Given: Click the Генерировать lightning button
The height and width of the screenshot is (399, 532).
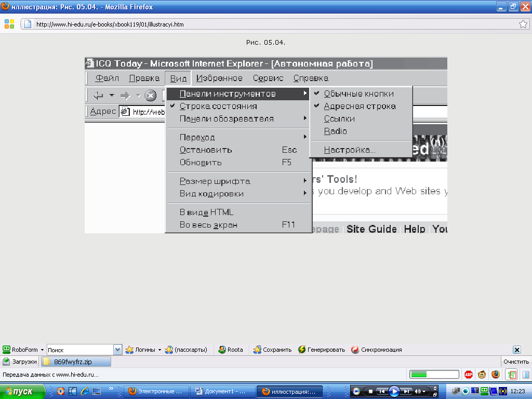Looking at the screenshot, I should (321, 350).
